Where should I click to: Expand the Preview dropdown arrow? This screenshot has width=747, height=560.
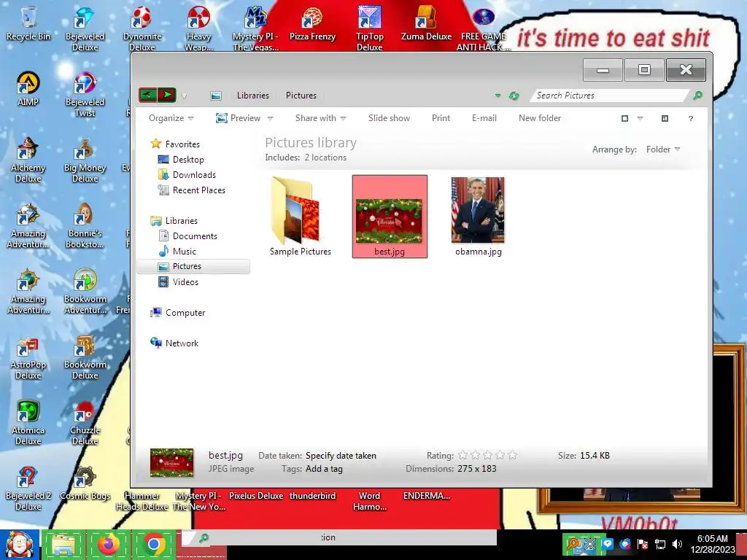[270, 118]
